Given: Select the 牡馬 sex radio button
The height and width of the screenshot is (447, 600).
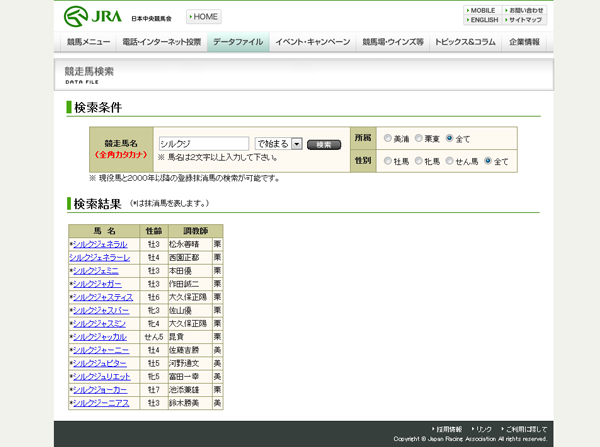Looking at the screenshot, I should tap(388, 161).
